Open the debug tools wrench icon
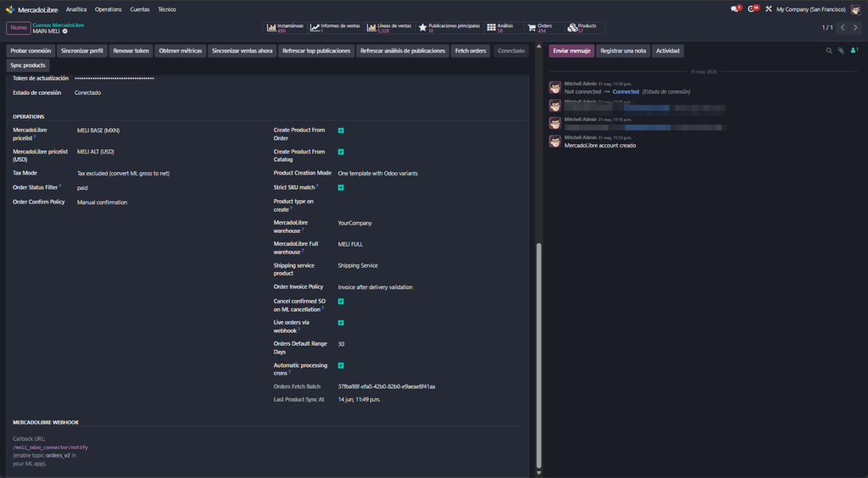 tap(768, 9)
